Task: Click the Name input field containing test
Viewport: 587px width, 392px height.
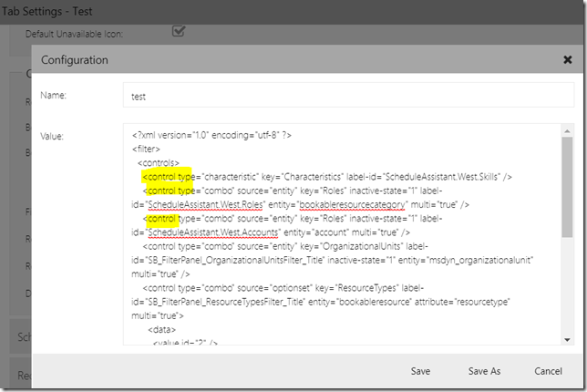Action: (348, 95)
